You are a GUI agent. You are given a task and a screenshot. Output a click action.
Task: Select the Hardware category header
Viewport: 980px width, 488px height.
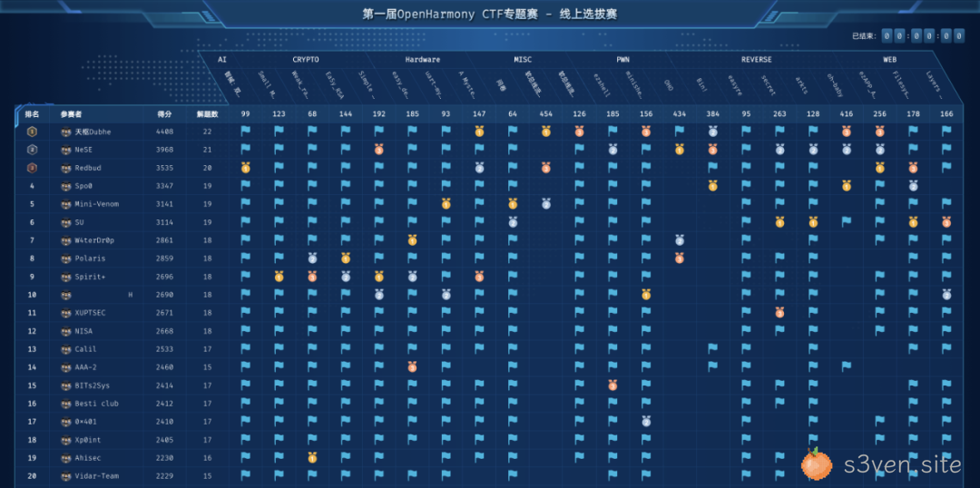pos(423,59)
